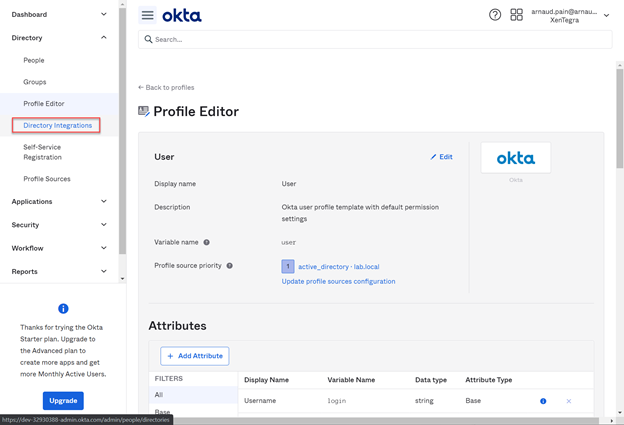Click the Username attribute info icon
This screenshot has width=624, height=425.
(543, 401)
